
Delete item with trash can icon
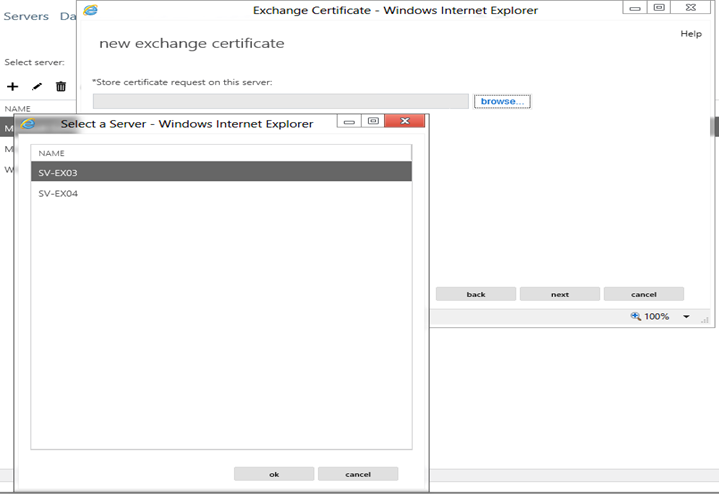(x=61, y=86)
